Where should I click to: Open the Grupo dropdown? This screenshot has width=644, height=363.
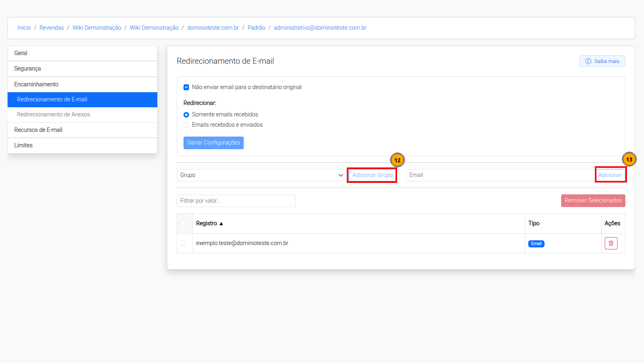point(261,175)
